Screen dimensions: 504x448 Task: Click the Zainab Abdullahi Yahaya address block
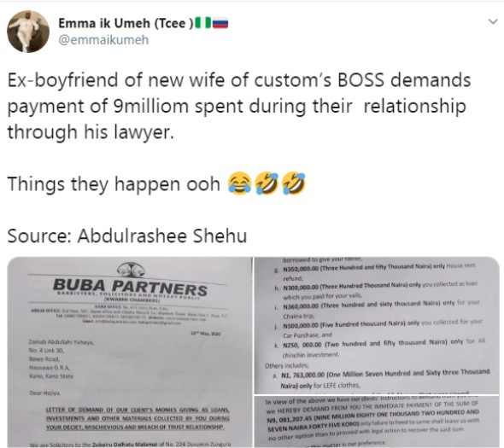tap(61, 359)
